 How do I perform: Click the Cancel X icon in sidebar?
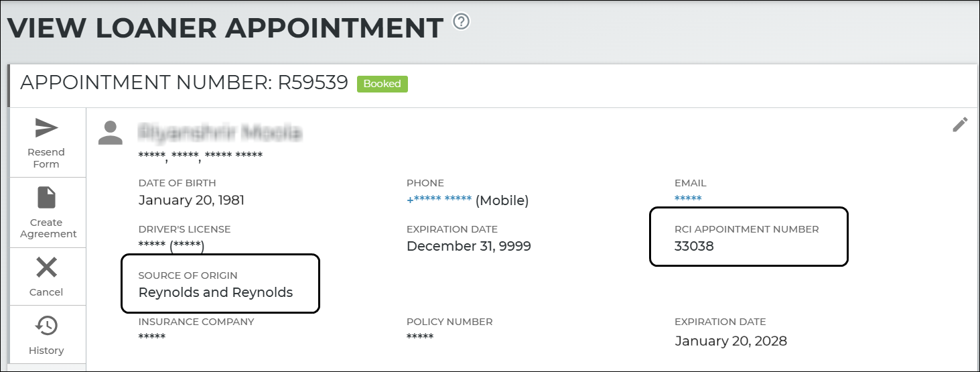[46, 268]
